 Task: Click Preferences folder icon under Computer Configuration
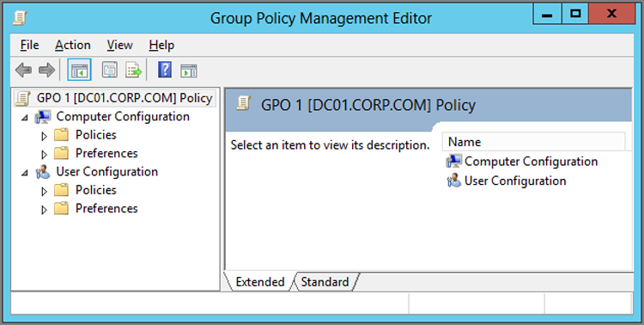(62, 153)
